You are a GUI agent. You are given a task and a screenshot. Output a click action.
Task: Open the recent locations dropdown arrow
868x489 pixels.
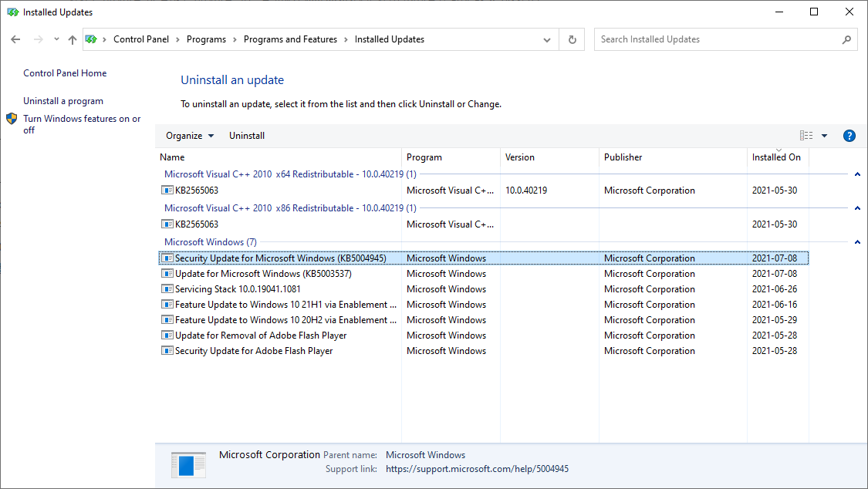point(56,39)
